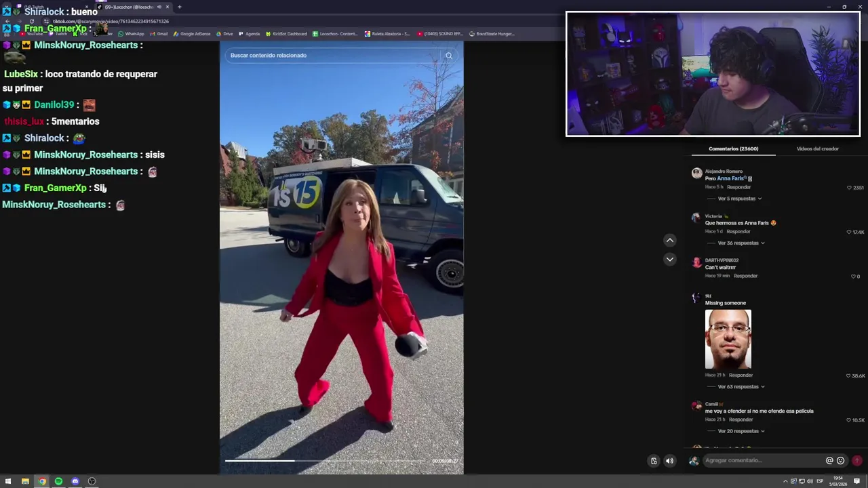868x488 pixels.
Task: Toggle the picture-in-picture icon beside volume
Action: pyautogui.click(x=654, y=461)
